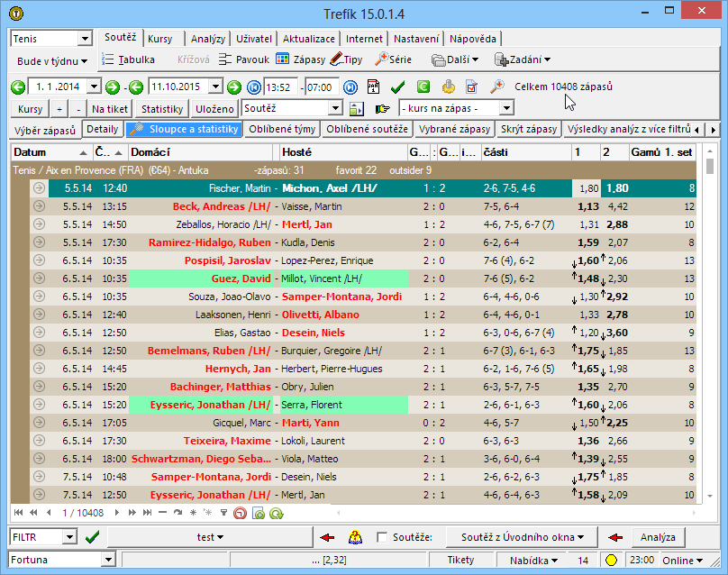Viewport: 728px width, 575px height.
Task: Click green forward arrow after start date
Action: [113, 87]
